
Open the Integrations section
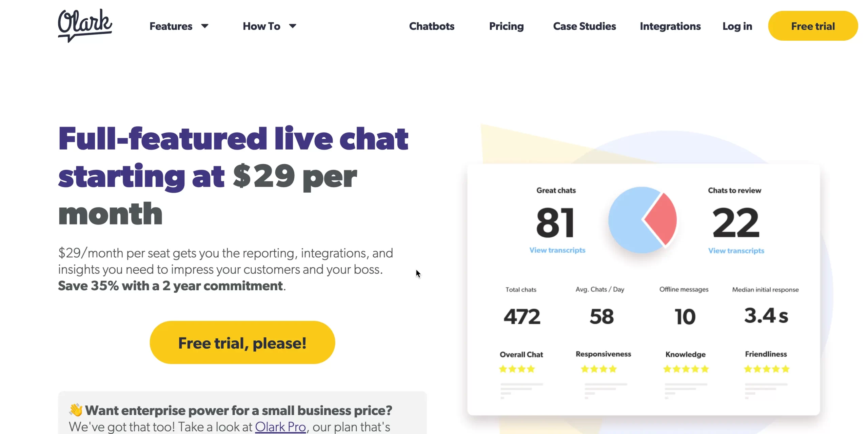click(670, 26)
